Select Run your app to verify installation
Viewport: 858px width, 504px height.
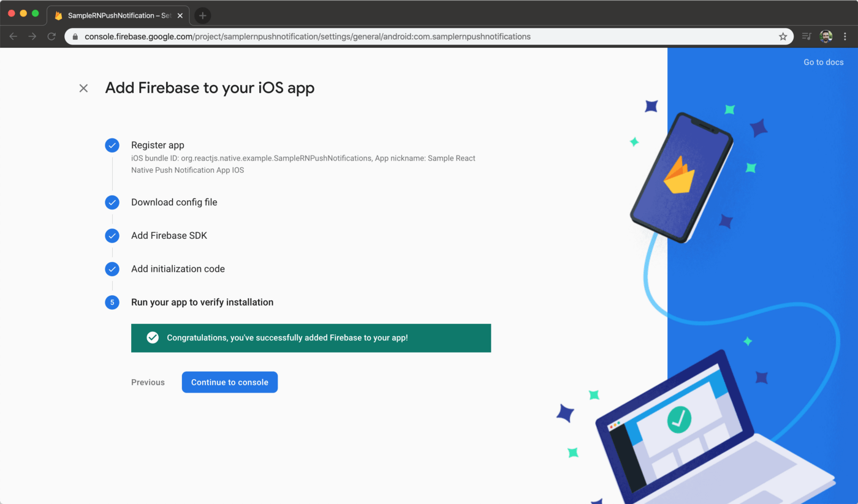[x=202, y=302]
